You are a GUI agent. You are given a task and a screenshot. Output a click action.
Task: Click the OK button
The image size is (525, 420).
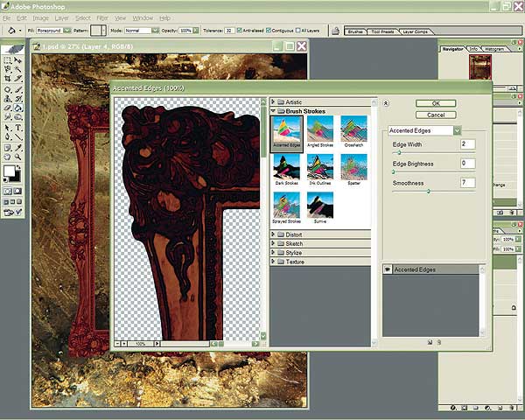436,103
